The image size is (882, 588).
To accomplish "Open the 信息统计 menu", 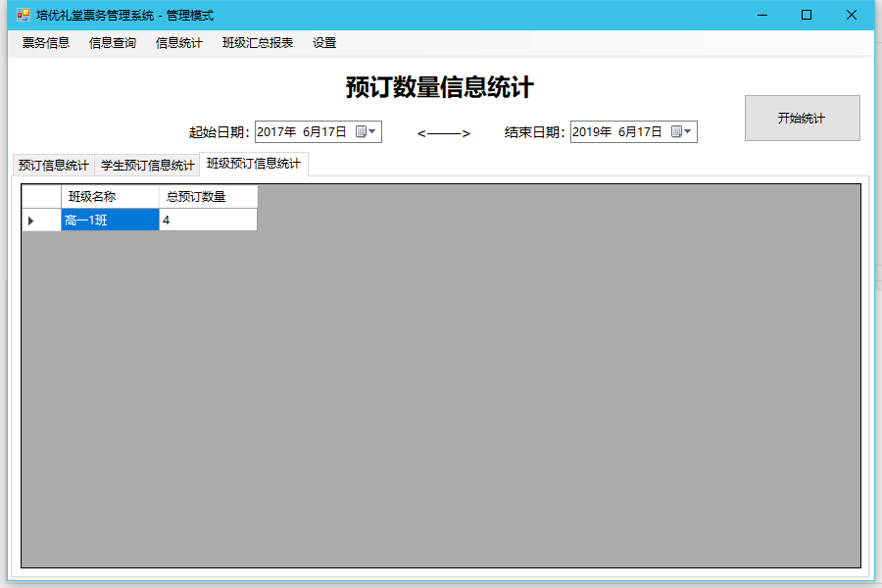I will [179, 43].
